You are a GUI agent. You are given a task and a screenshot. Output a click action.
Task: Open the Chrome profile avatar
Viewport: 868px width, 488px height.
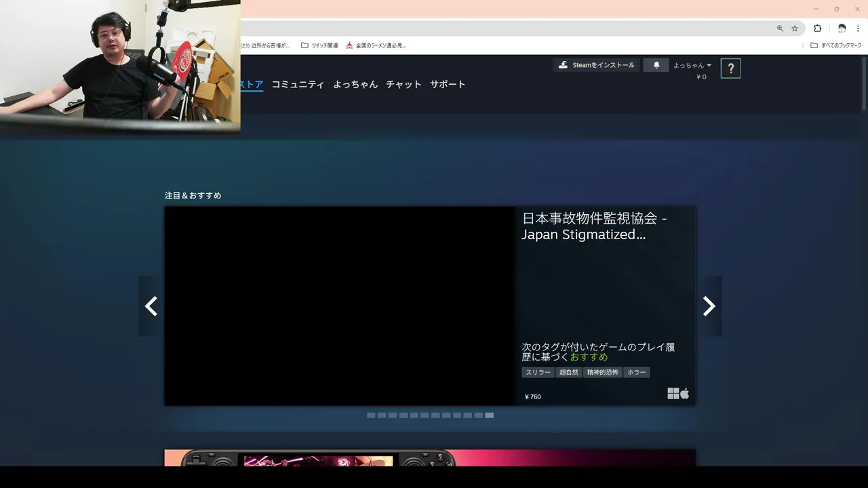842,28
